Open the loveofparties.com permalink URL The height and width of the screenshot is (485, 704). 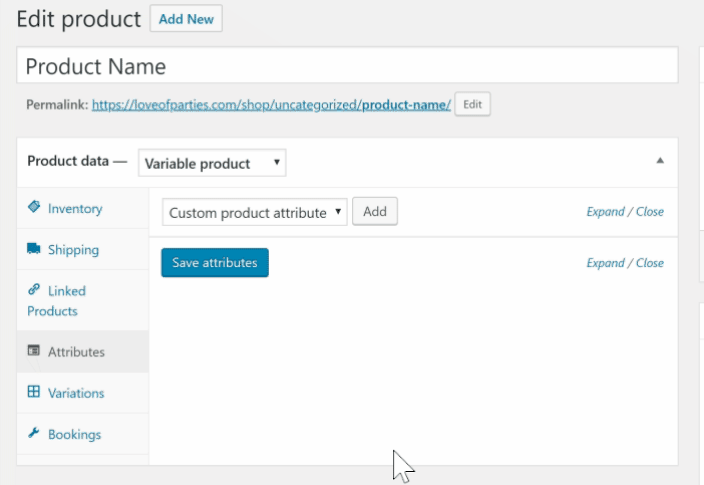[x=271, y=104]
